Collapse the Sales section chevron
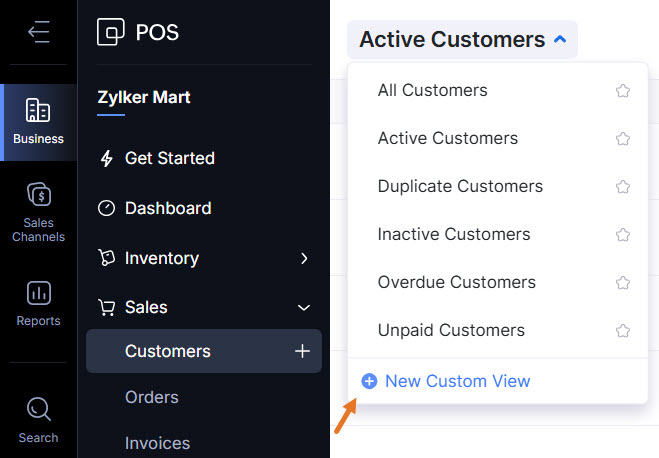The width and height of the screenshot is (659, 458). coord(304,308)
